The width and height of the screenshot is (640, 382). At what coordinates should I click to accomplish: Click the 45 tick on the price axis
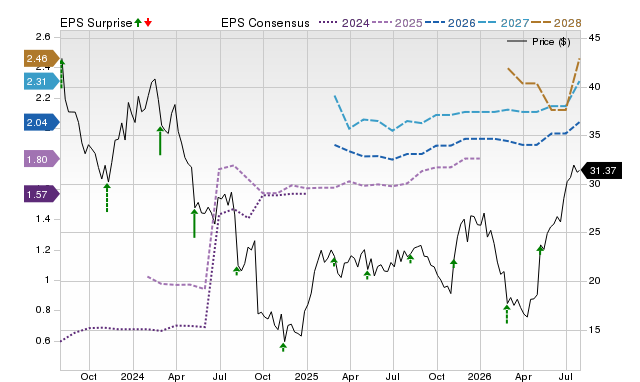click(x=594, y=38)
